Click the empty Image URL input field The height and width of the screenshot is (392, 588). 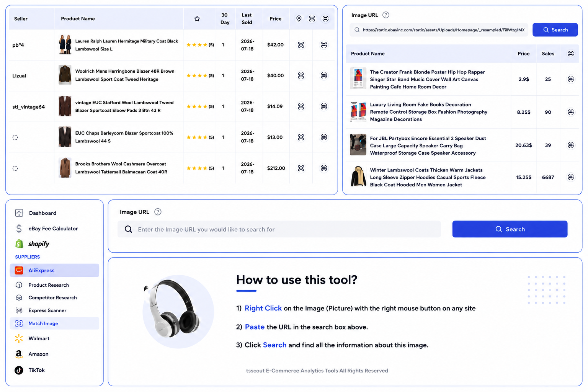[279, 229]
